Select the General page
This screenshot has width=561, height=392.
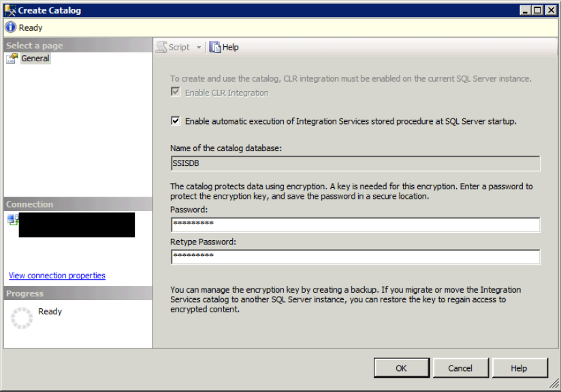coord(35,59)
